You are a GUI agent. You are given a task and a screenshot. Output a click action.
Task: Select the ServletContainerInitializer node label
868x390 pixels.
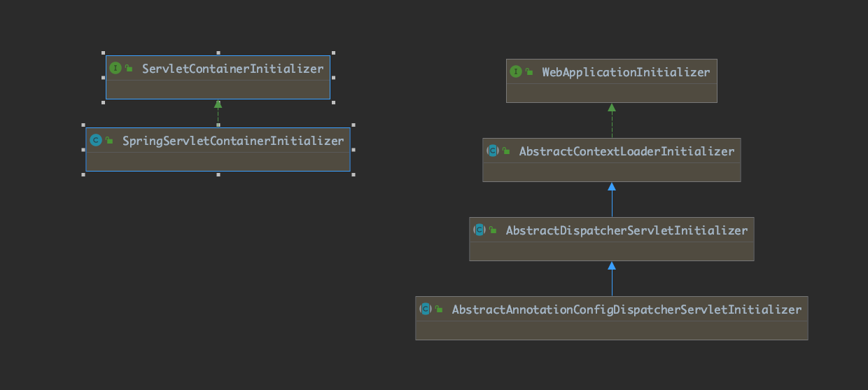point(232,69)
